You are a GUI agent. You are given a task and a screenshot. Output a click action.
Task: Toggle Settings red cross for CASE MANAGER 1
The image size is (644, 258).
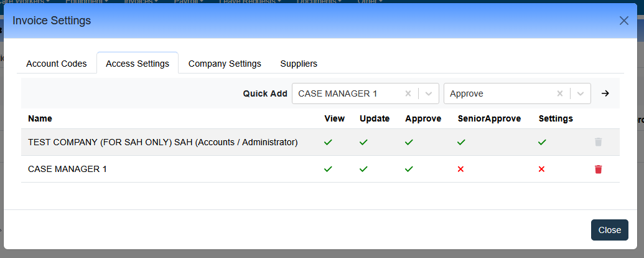[541, 169]
